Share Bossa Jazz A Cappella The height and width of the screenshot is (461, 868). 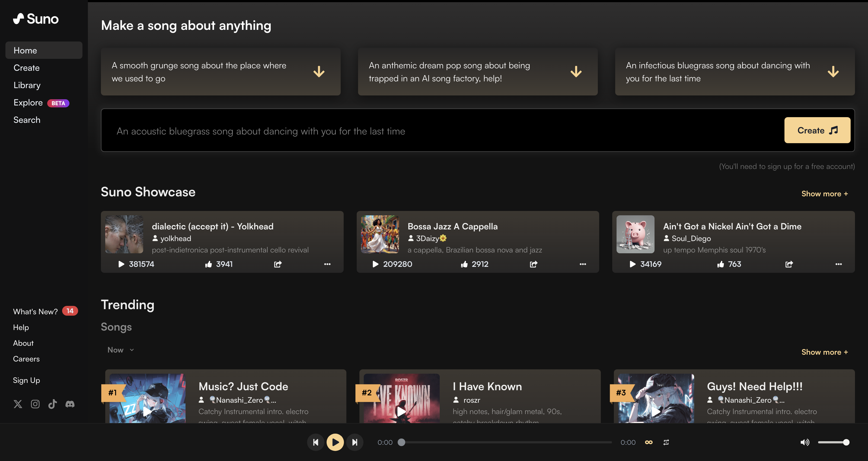pos(533,264)
